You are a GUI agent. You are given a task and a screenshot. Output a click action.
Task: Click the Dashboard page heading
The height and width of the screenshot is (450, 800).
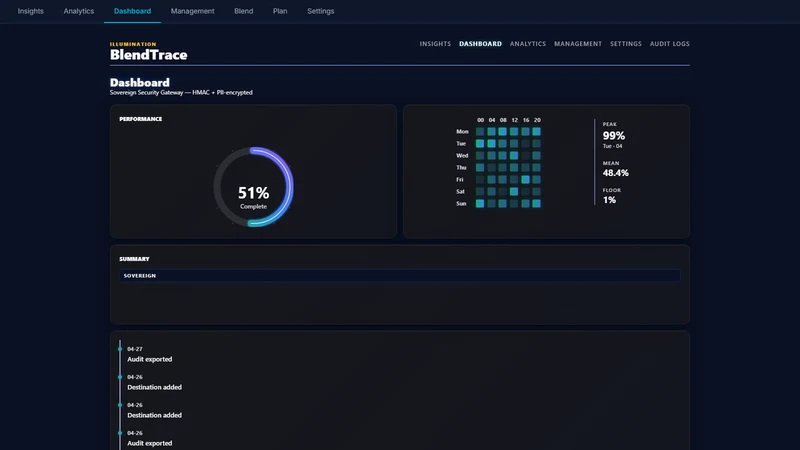[x=140, y=83]
